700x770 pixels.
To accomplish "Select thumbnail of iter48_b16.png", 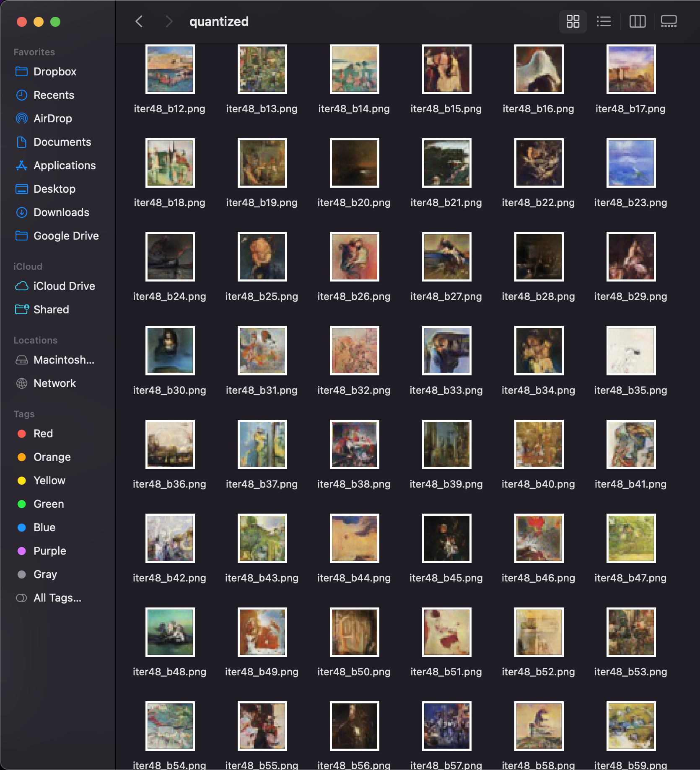I will click(539, 69).
